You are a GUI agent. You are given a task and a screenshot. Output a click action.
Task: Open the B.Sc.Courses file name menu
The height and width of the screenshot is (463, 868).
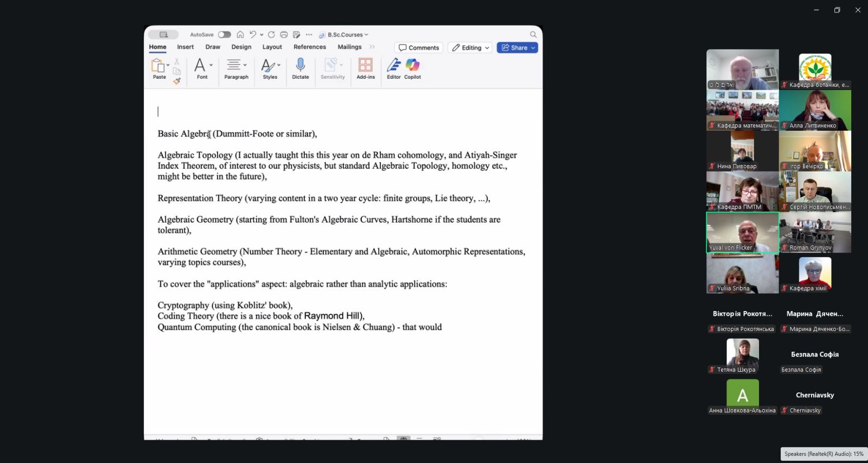click(x=346, y=35)
